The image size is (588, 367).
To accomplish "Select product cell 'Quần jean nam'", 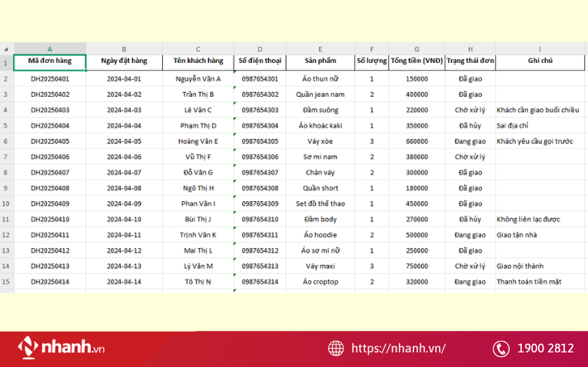I will [x=321, y=94].
